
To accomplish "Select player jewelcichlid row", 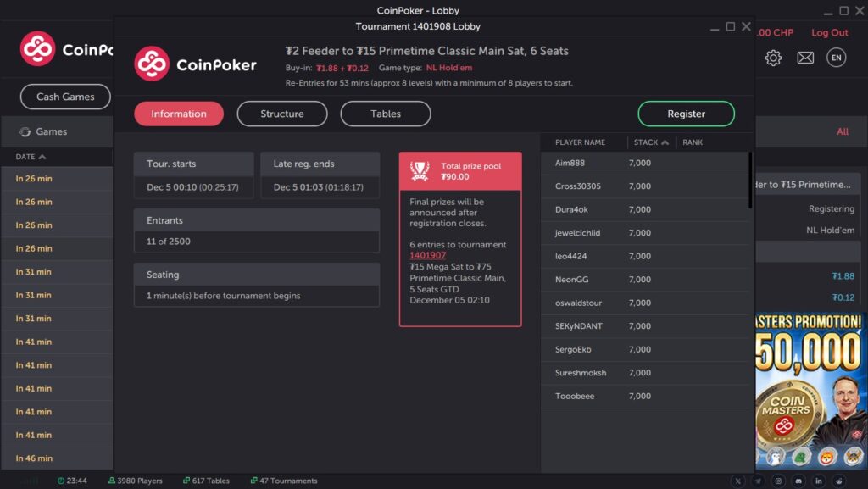I will [x=644, y=233].
